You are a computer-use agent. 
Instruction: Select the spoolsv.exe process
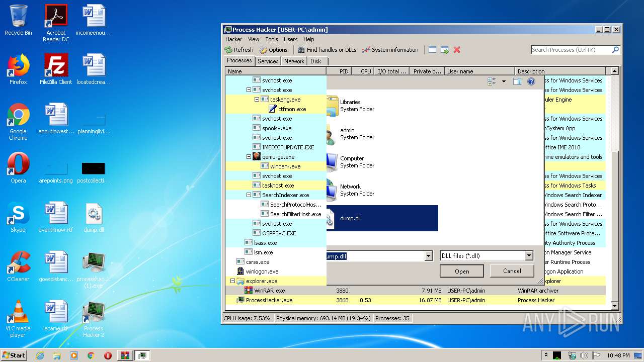coord(277,128)
